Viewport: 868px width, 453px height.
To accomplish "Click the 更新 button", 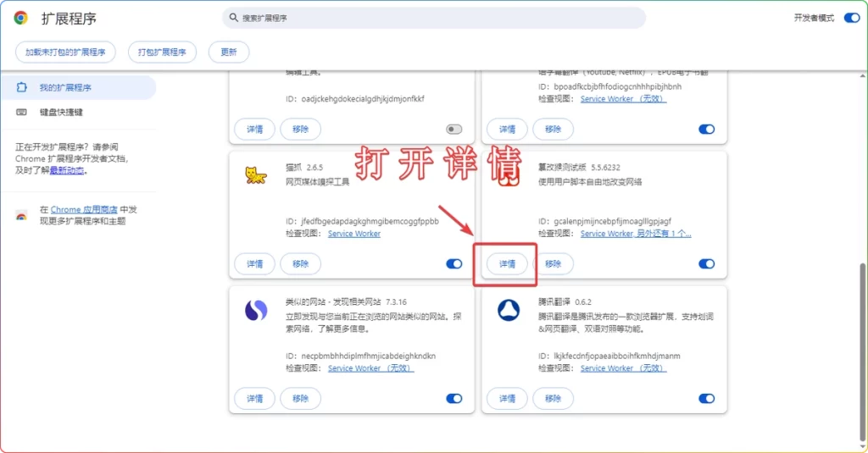I will (x=229, y=52).
